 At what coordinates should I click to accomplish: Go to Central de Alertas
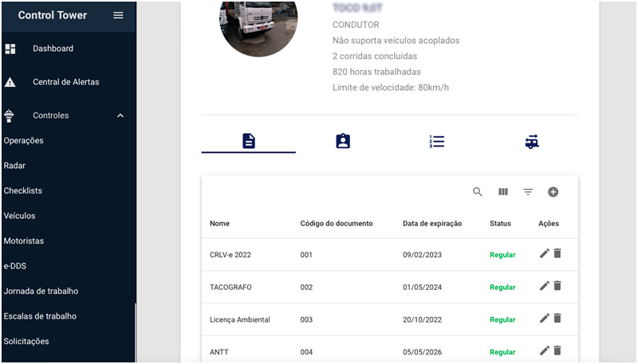tap(65, 82)
